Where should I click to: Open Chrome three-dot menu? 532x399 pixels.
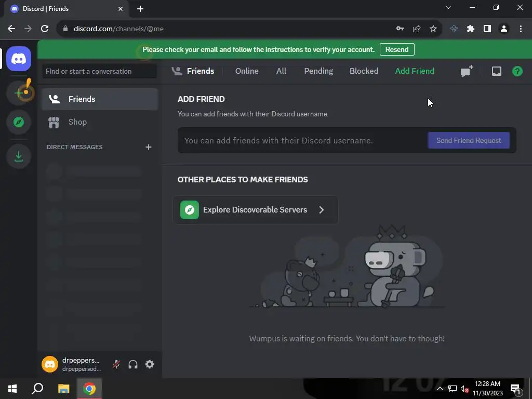click(521, 29)
